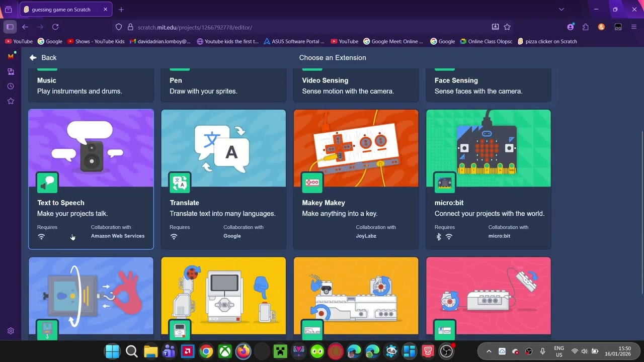644x362 pixels.
Task: Open sidebar history clock icon
Action: coord(11,86)
